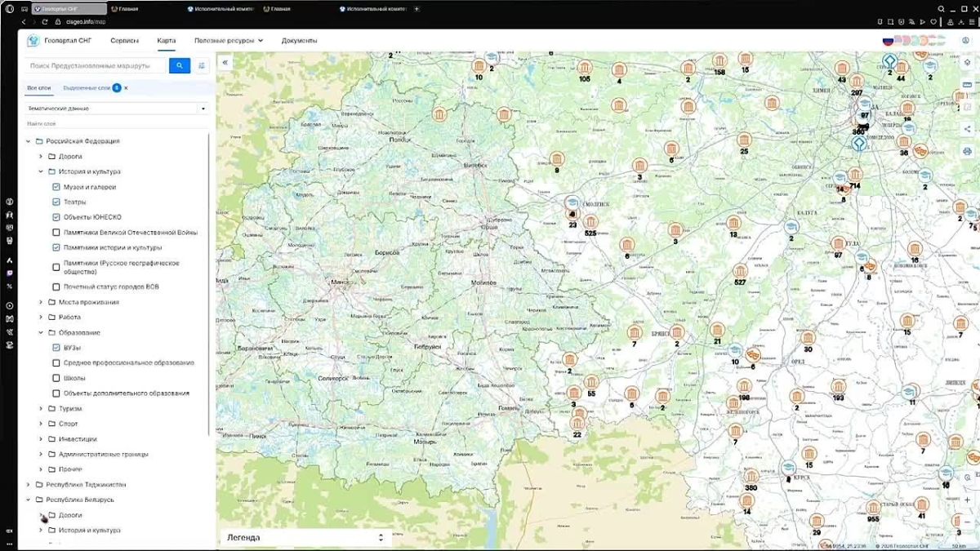
Task: Click the Russian flag language icon
Action: pyautogui.click(x=888, y=40)
